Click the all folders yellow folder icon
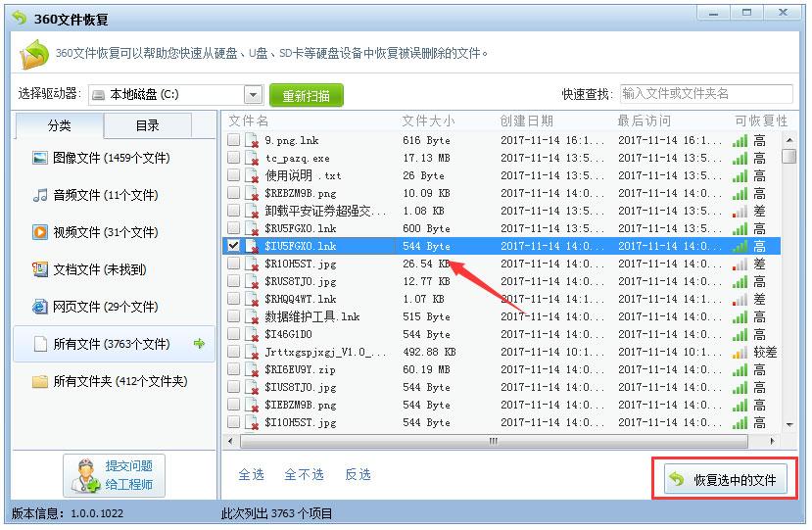This screenshot has width=812, height=530. [40, 382]
